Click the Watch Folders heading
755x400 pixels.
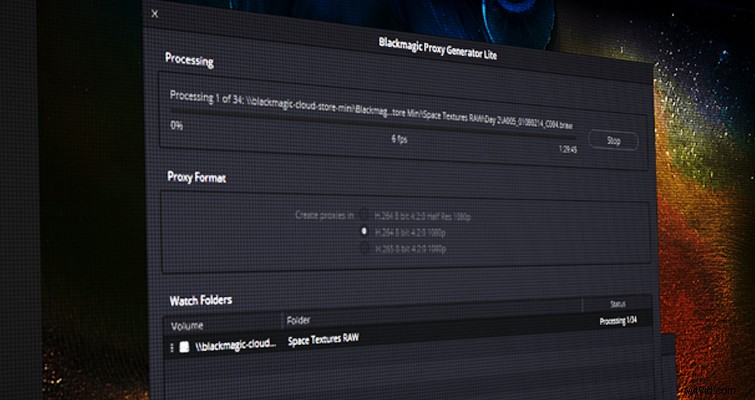coord(201,301)
